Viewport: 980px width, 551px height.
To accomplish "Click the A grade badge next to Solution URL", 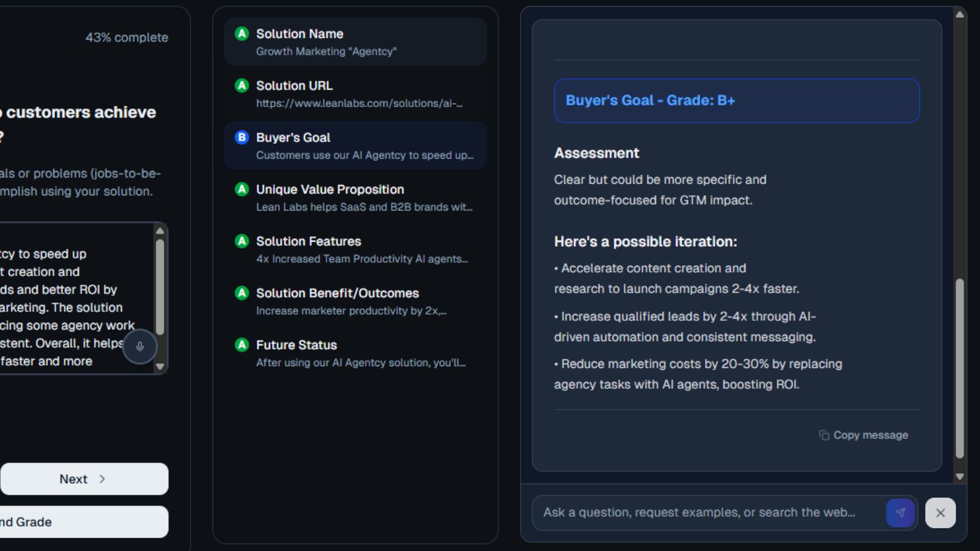I will pyautogui.click(x=242, y=86).
